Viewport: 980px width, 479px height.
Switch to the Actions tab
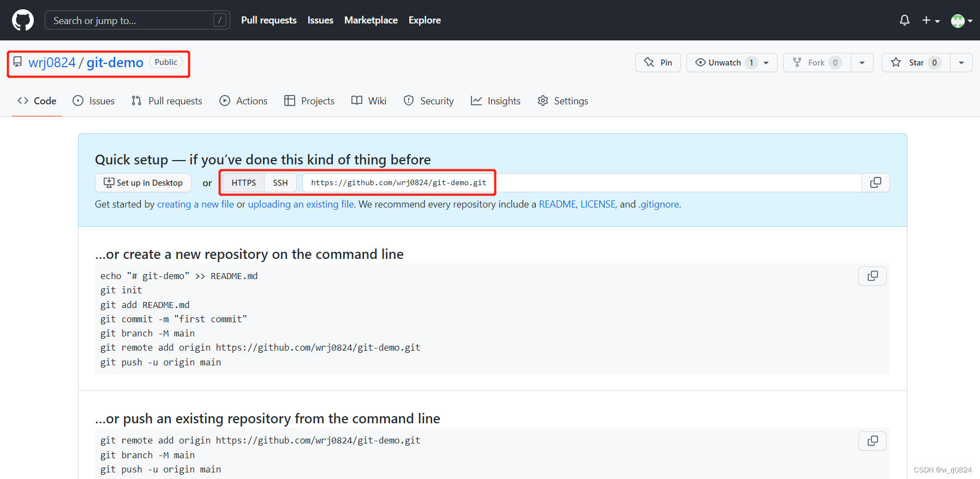click(x=243, y=101)
